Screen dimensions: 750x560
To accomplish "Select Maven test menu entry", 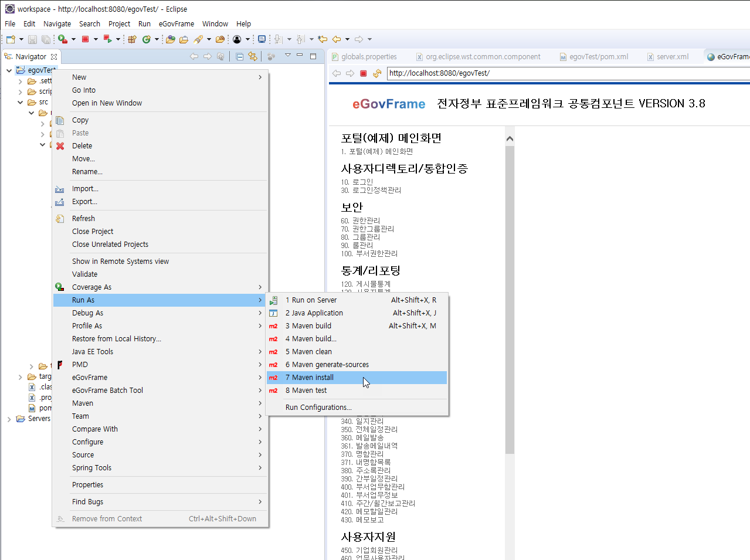I will coord(357,391).
